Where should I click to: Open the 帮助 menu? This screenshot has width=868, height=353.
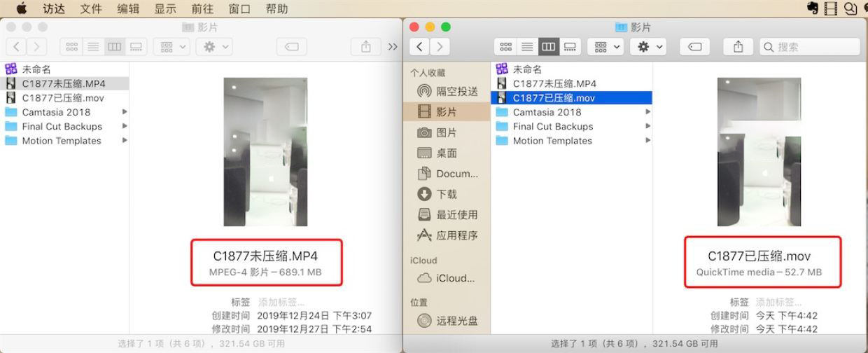(276, 8)
